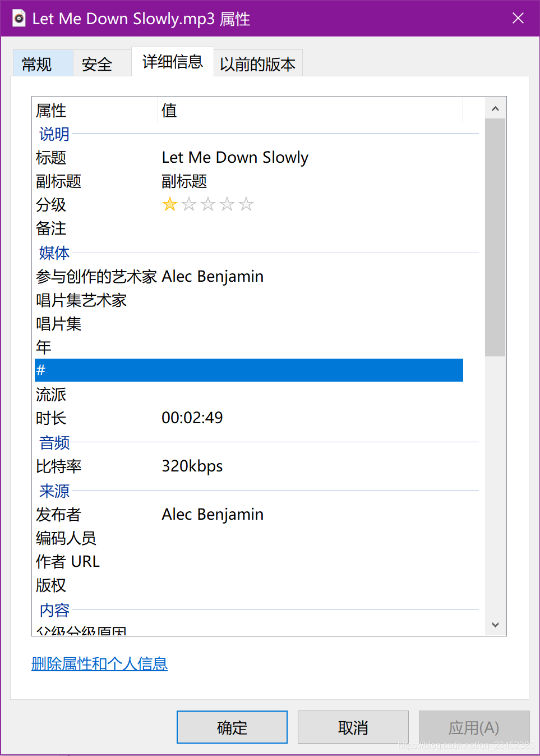Click the scroll up arrow
Screen dimensions: 540x756
(495, 108)
